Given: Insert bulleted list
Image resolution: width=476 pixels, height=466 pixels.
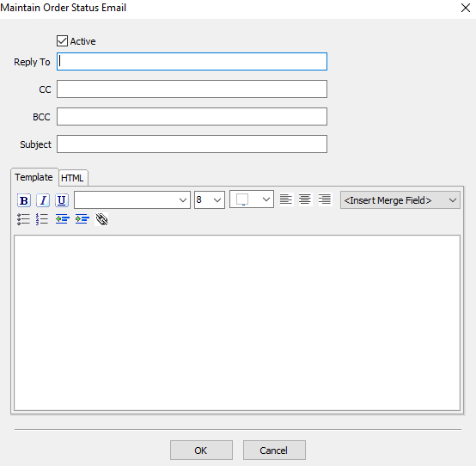Looking at the screenshot, I should tap(23, 219).
